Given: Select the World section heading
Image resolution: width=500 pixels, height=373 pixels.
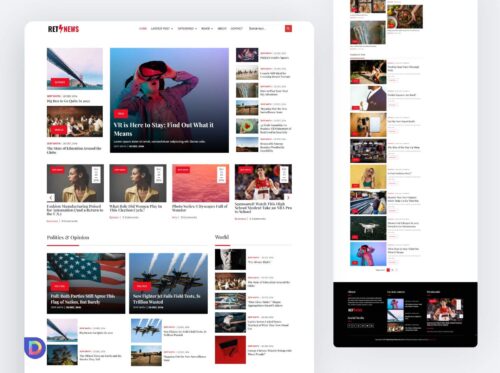Looking at the screenshot, I should 222,237.
